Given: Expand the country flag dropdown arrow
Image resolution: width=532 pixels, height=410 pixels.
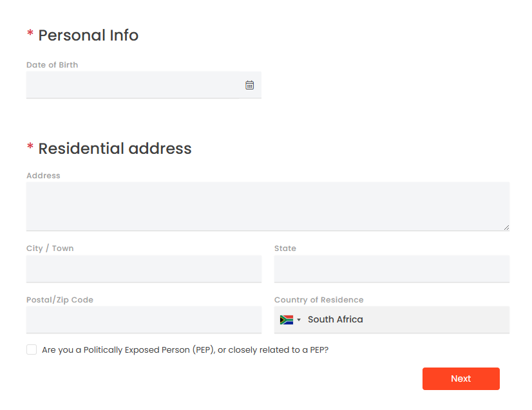Looking at the screenshot, I should (299, 319).
